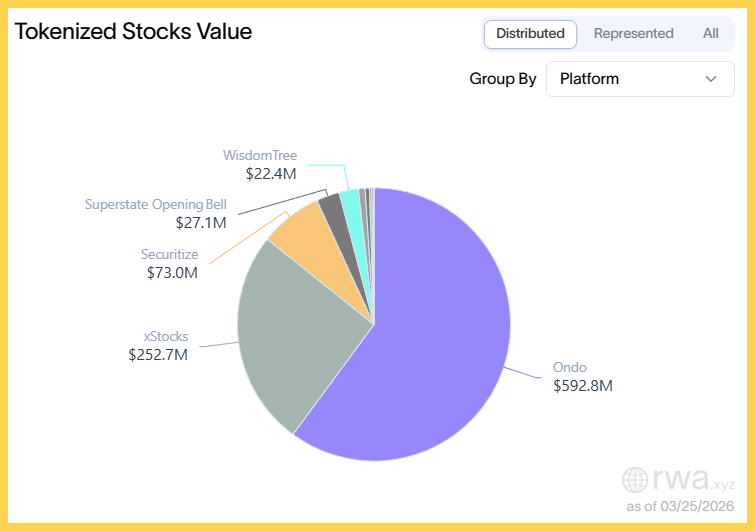Screen dimensions: 755x531
Task: Click the Group By label
Action: point(503,79)
